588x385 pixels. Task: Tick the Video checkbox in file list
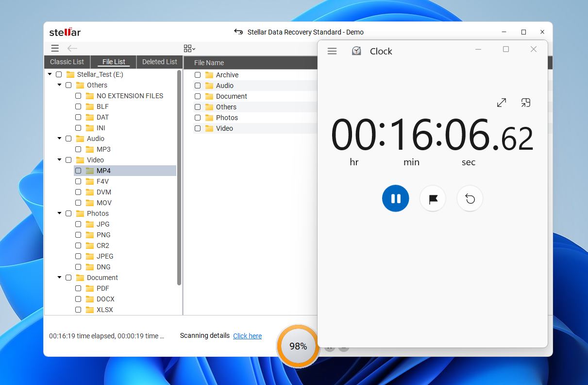pos(198,128)
